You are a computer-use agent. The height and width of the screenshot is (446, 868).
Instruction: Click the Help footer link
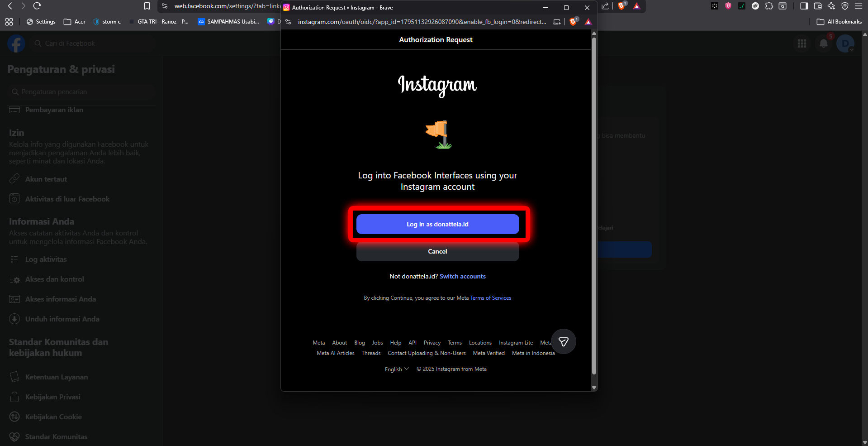coord(395,343)
